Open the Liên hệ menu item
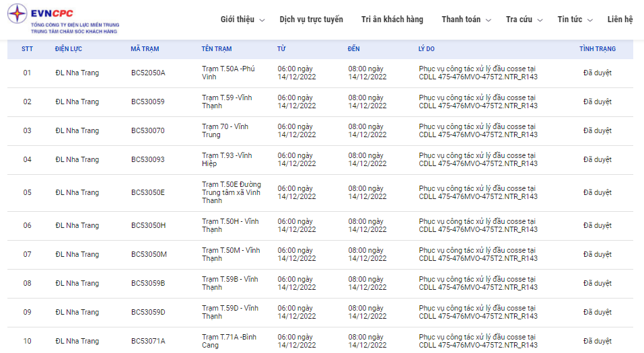This screenshot has width=644, height=353. 620,19
